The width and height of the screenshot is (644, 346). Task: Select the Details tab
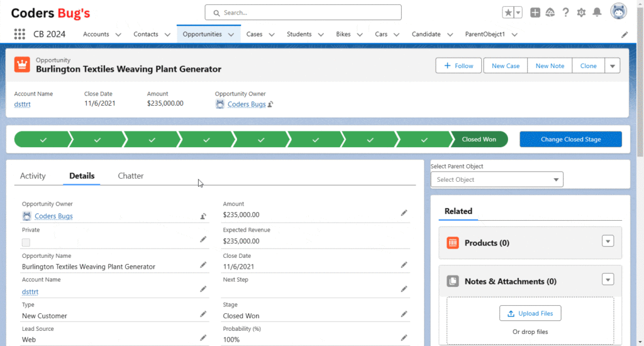82,176
